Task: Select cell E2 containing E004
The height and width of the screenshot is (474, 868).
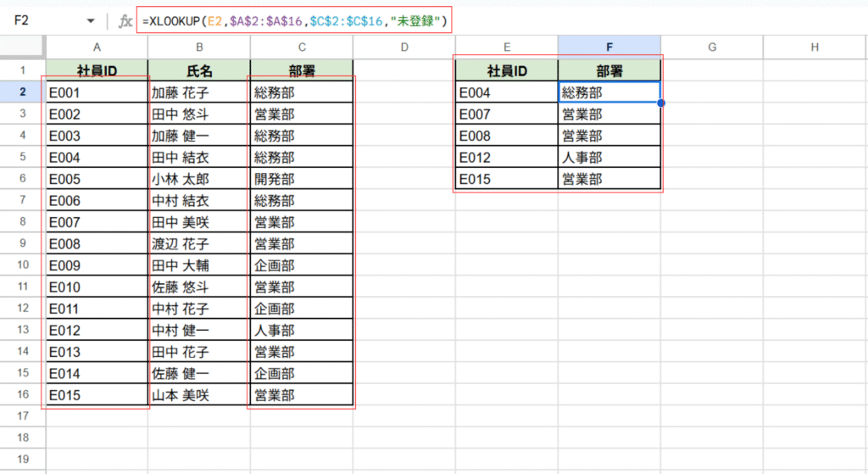Action: [507, 92]
